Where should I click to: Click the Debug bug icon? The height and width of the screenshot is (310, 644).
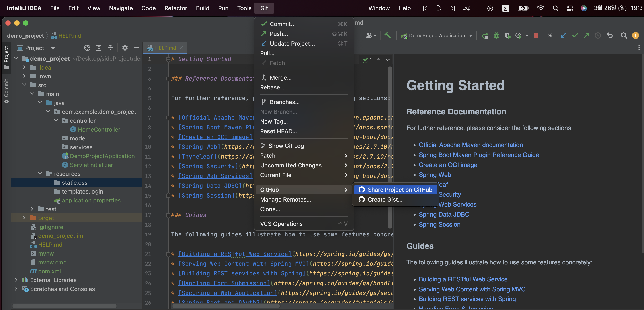(x=496, y=35)
